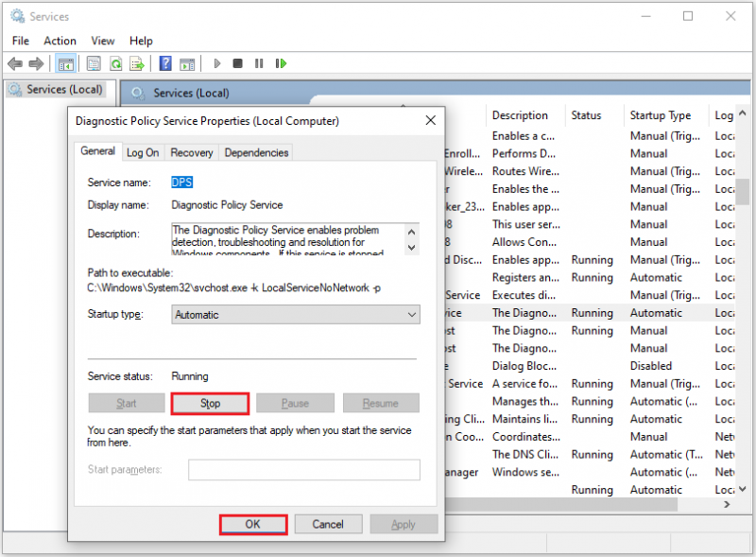Click the Export List toolbar icon
Viewport: 756px width, 557px height.
pyautogui.click(x=137, y=63)
